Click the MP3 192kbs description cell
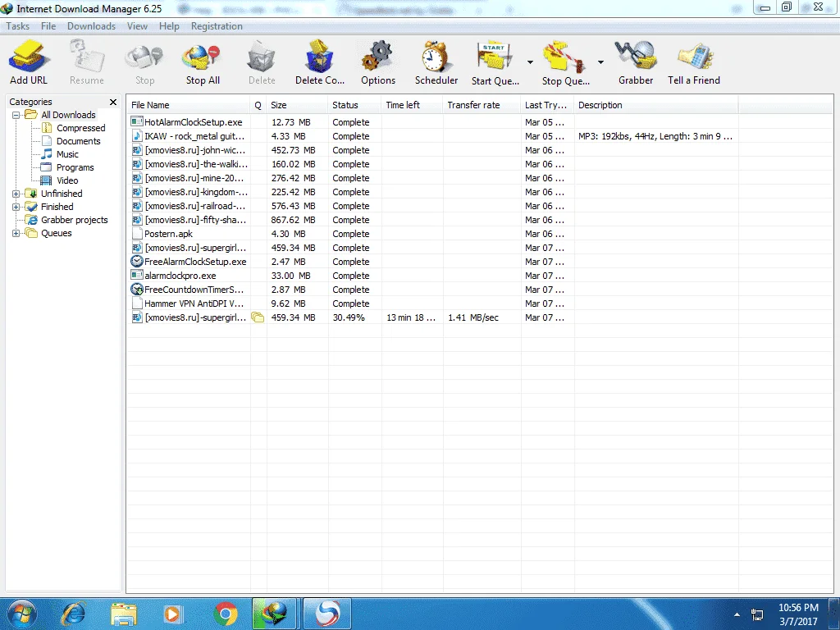Viewport: 840px width, 630px height. (655, 136)
